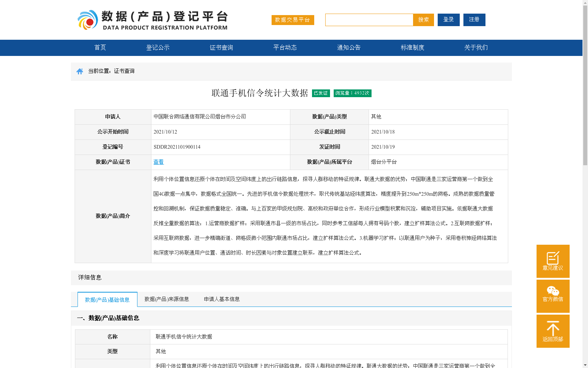Screen dimensions: 588x368
Task: Select the 数据(产品)基础信息 tab
Action: (107, 300)
